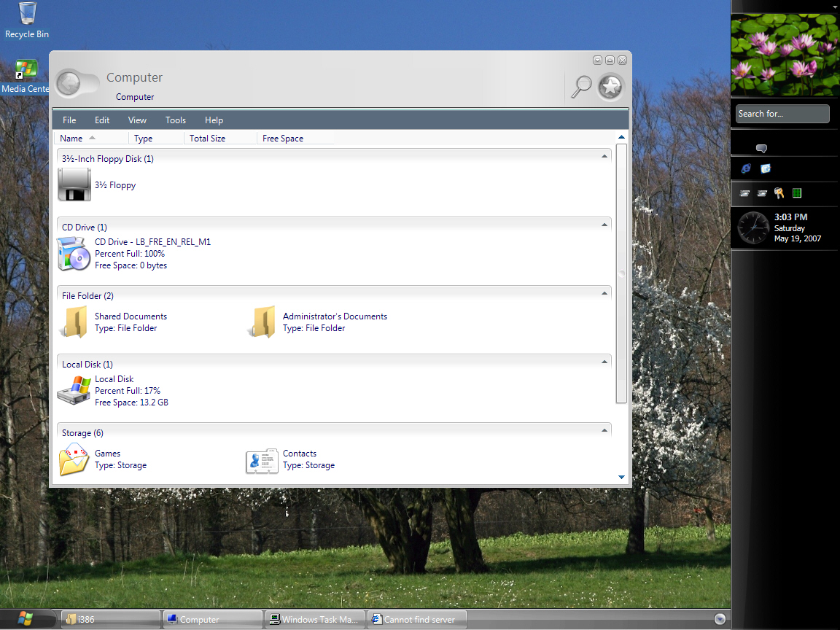The height and width of the screenshot is (630, 840).
Task: Click the vertical scrollbar down arrow
Action: click(621, 478)
